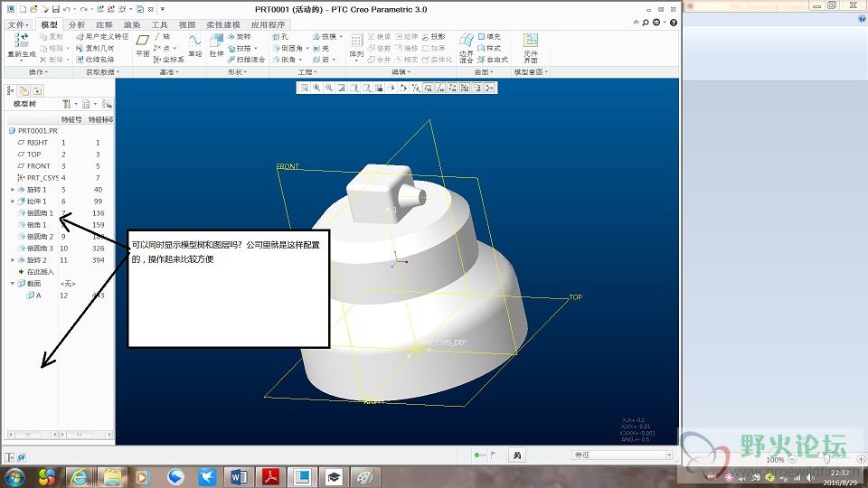This screenshot has width=868, height=488.
Task: Toggle axis display in graphics toolbar
Action: coord(440,88)
